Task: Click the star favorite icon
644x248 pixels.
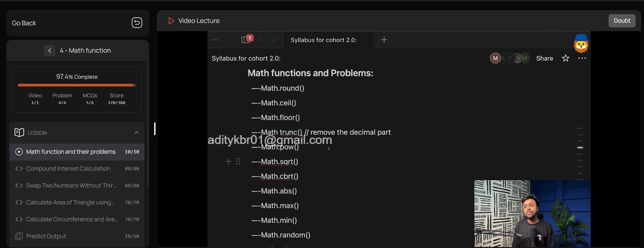Action: point(565,58)
